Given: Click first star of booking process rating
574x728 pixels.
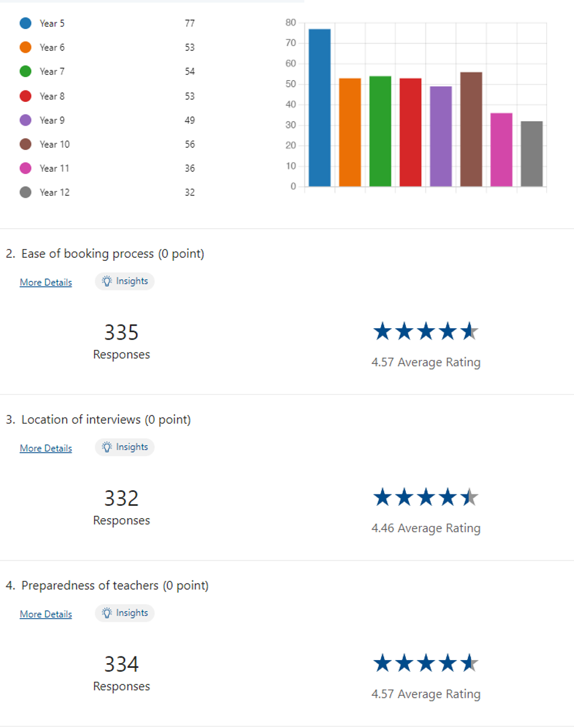Looking at the screenshot, I should (382, 331).
